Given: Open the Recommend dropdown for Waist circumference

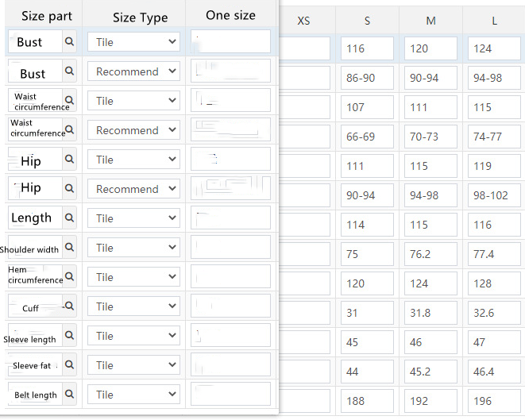Looking at the screenshot, I should pos(133,130).
